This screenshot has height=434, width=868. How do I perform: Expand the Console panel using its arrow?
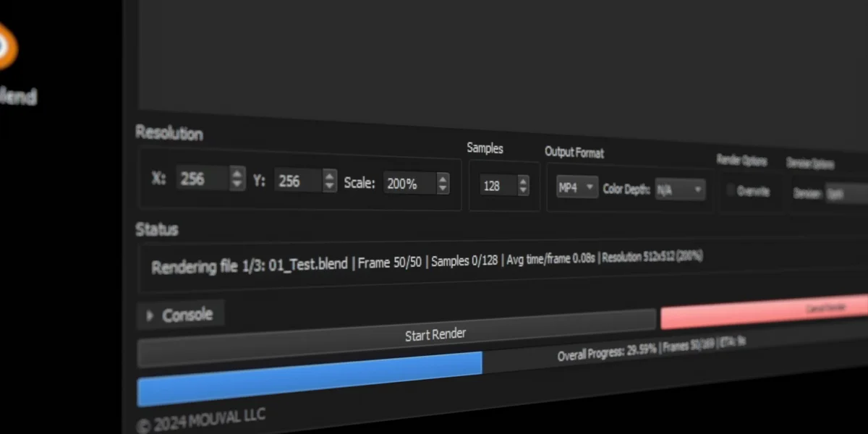click(x=151, y=315)
